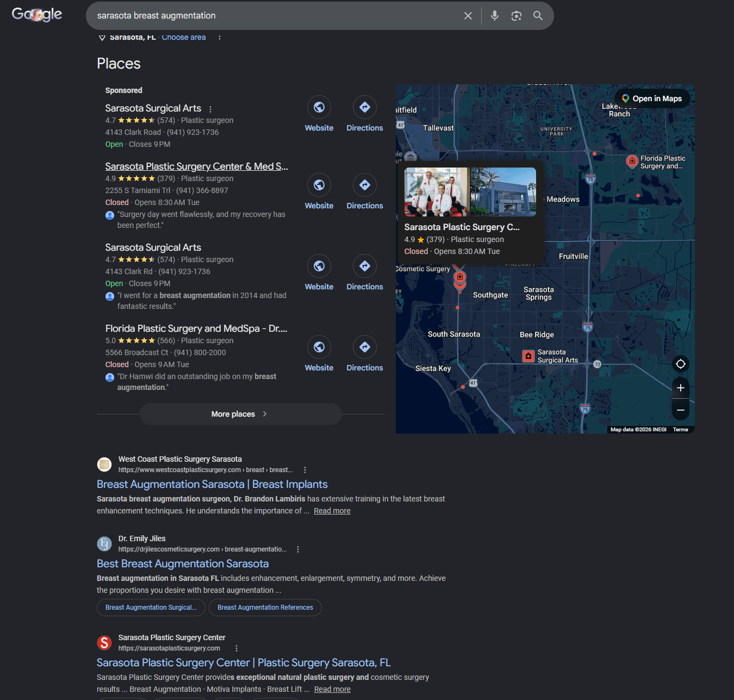Get Directions to Sarasota Plastic Surgery Center on Tamiami Trl
Image resolution: width=734 pixels, height=700 pixels.
coord(365,185)
